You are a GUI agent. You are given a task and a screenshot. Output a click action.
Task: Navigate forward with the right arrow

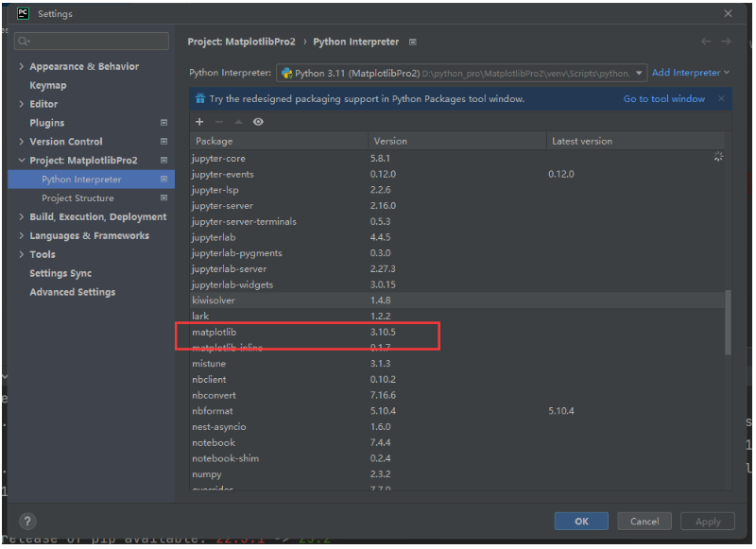[x=726, y=42]
